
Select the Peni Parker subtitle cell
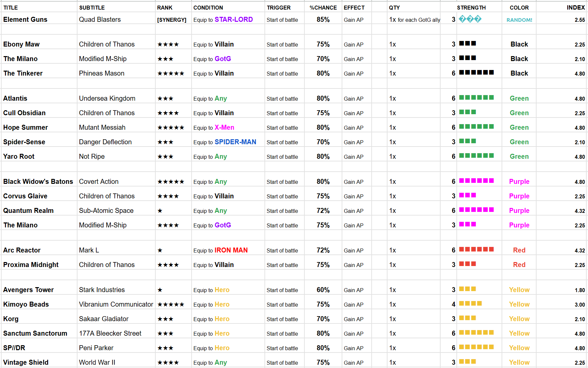pos(96,348)
